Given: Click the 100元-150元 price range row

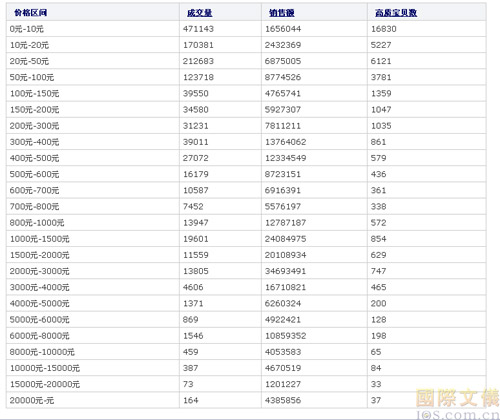Looking at the screenshot, I should coord(246,93).
